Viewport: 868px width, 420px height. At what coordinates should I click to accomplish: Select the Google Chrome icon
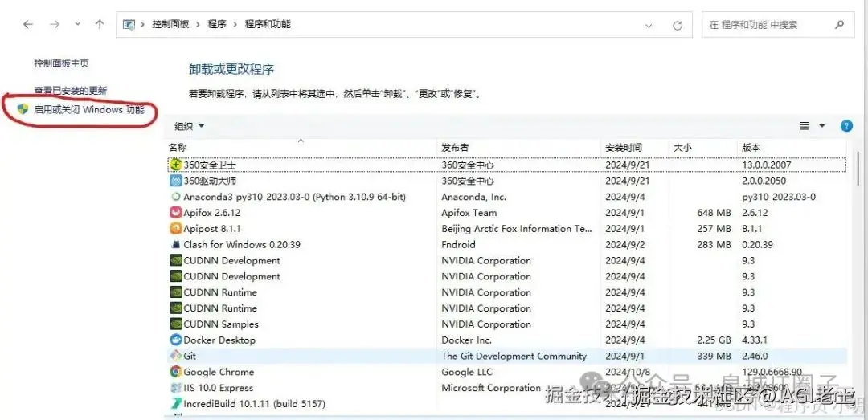tap(175, 372)
